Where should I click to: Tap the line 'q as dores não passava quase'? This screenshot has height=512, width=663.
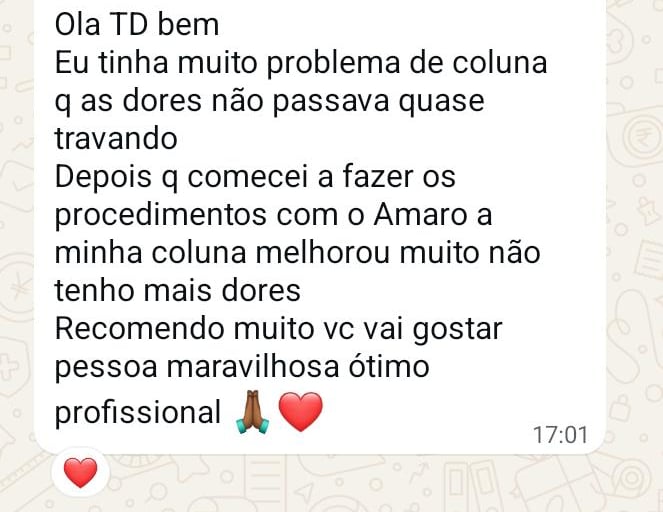pyautogui.click(x=269, y=101)
